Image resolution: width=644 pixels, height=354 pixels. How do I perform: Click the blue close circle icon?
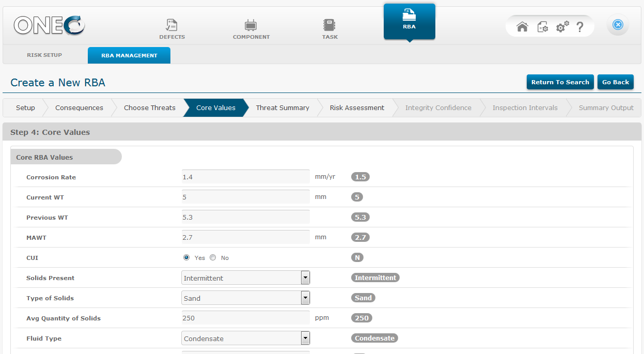click(x=618, y=25)
